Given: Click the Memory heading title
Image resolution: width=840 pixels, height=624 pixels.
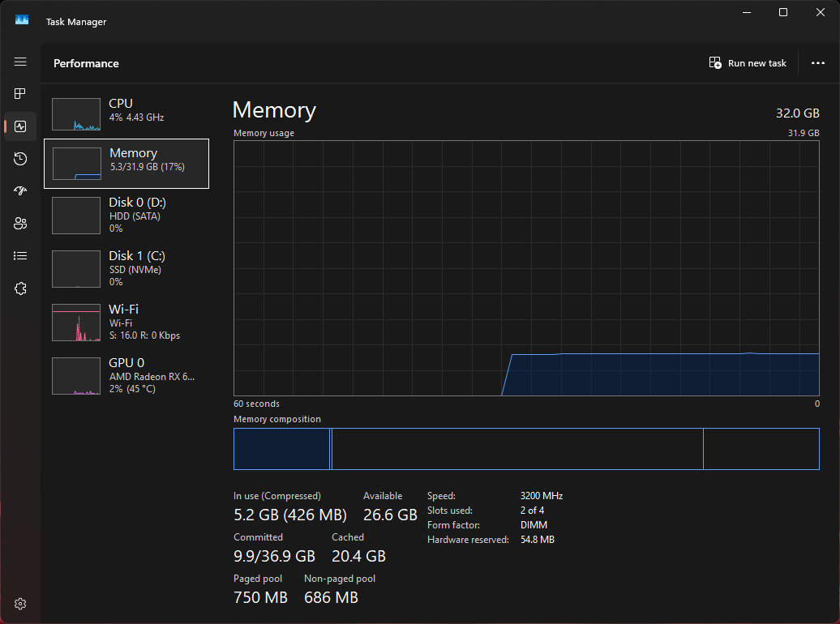Looking at the screenshot, I should (x=274, y=109).
